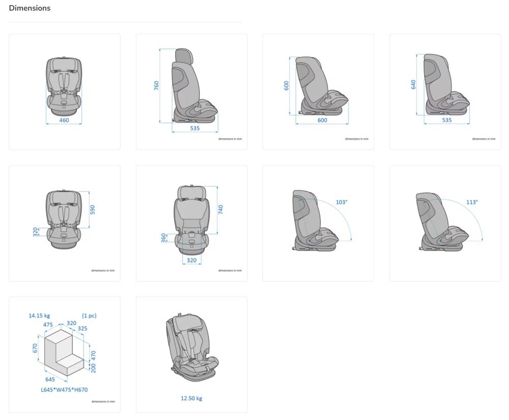The height and width of the screenshot is (420, 509).
Task: Open the packaging box dimensions image
Action: (x=65, y=354)
